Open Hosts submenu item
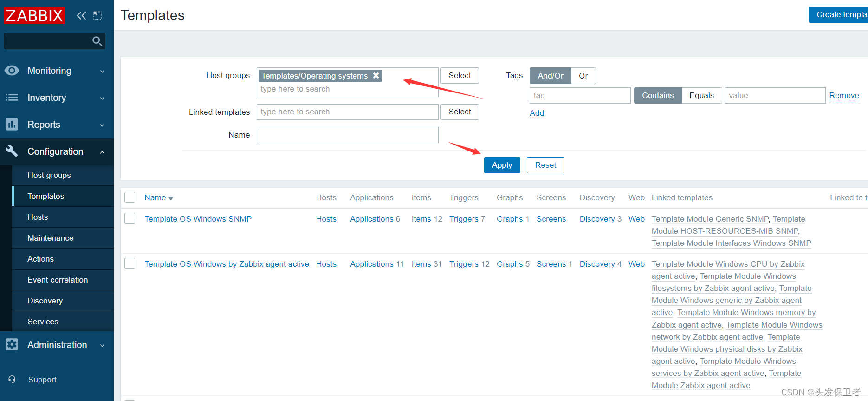This screenshot has width=868, height=401. click(x=63, y=217)
